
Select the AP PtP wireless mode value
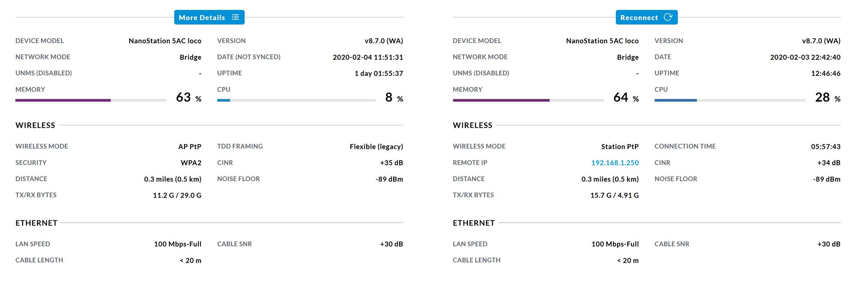[x=190, y=147]
